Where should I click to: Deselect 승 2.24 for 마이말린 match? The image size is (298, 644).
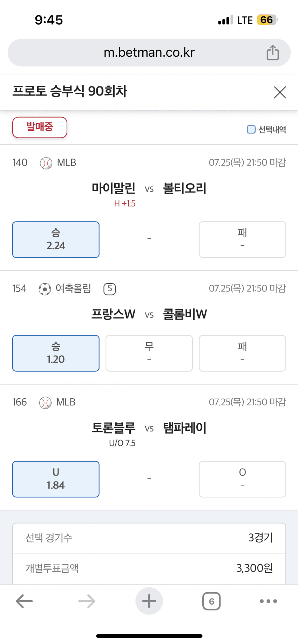point(56,240)
